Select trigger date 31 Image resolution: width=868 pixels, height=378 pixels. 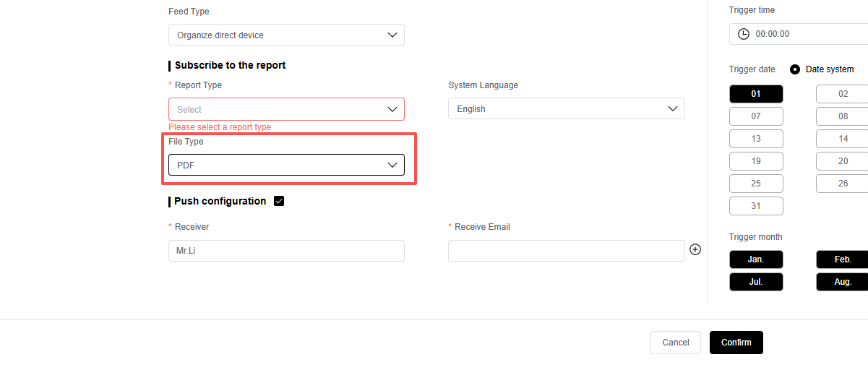pos(756,206)
